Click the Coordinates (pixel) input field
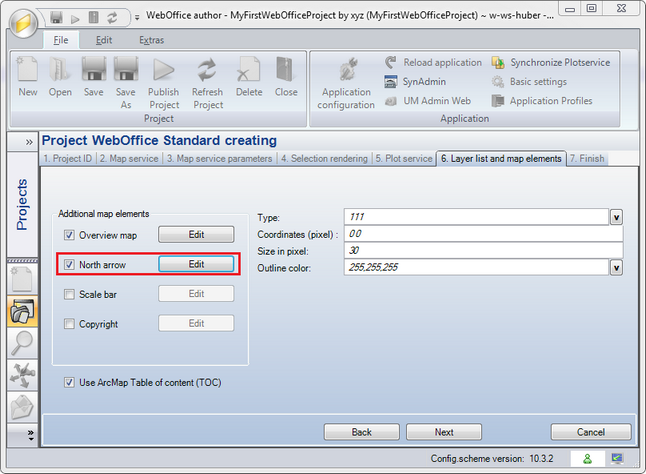This screenshot has height=474, width=646. pyautogui.click(x=483, y=234)
